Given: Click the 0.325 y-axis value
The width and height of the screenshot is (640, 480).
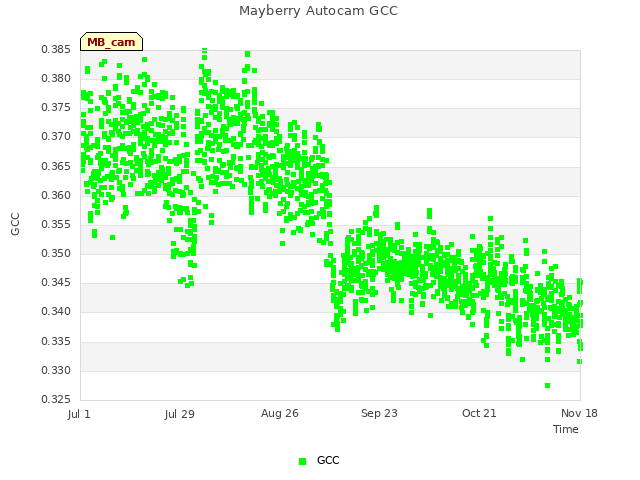Looking at the screenshot, I should click(x=56, y=399).
